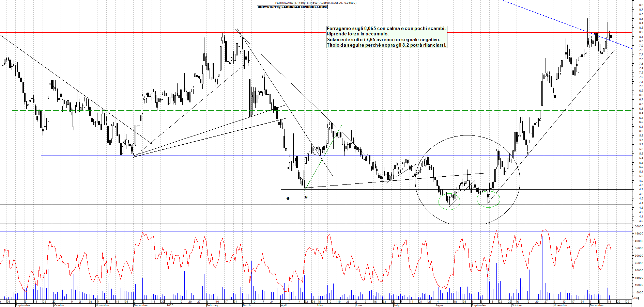Select the thick red resistance line at 8.2
Image resolution: width=644 pixels, height=307 pixels.
click(x=136, y=33)
